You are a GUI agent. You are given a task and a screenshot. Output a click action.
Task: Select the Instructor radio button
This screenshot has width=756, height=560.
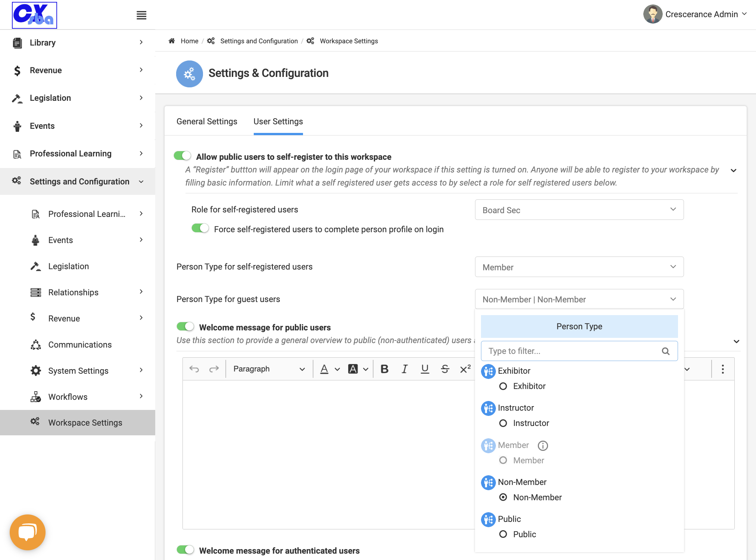[x=503, y=423]
